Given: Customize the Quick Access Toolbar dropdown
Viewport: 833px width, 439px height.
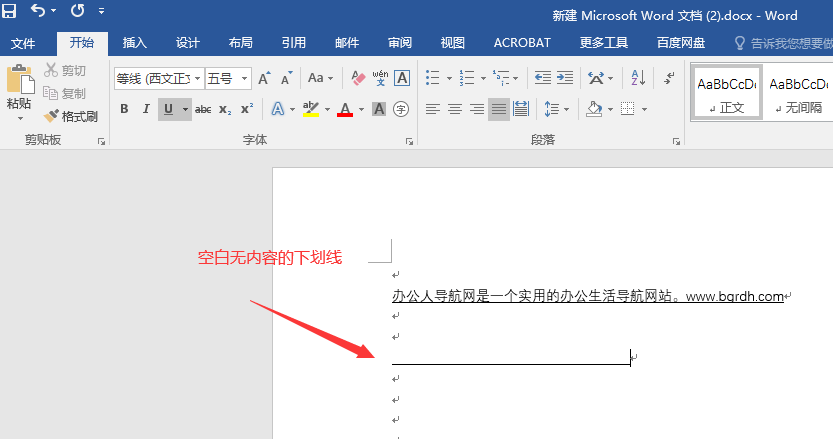Looking at the screenshot, I should (x=101, y=11).
